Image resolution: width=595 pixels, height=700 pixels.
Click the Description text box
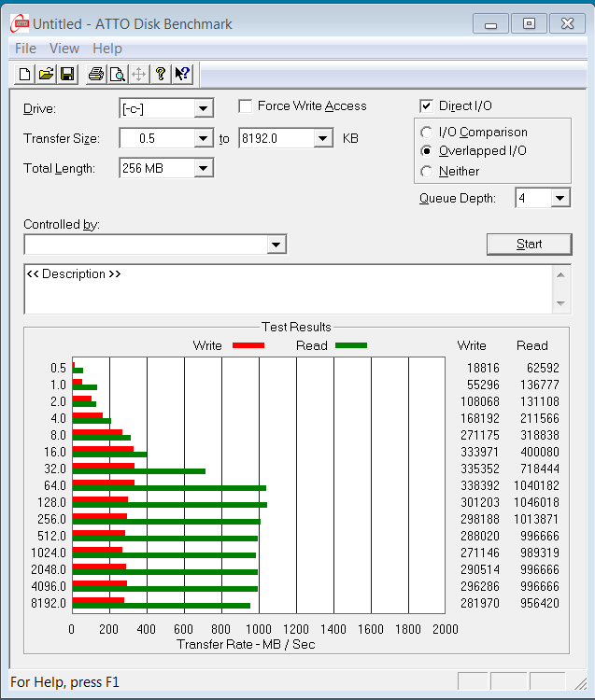point(288,289)
